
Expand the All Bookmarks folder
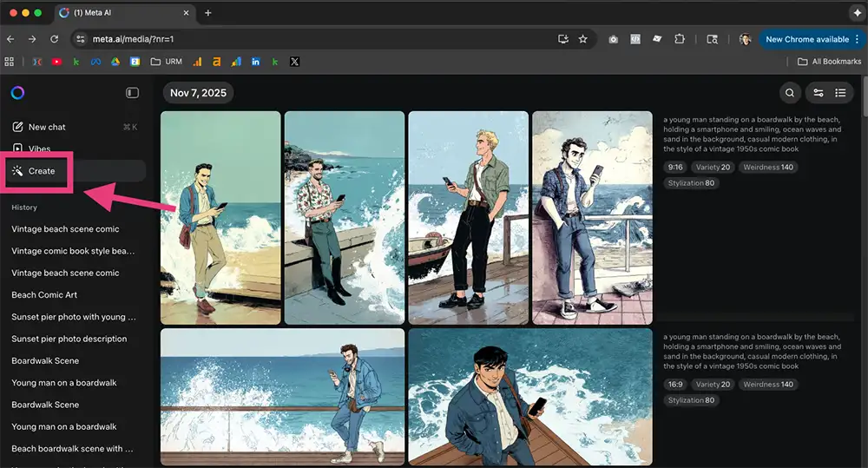coord(829,62)
